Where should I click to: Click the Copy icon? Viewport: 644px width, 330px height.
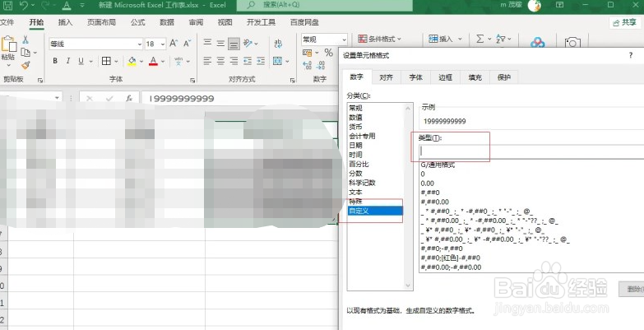point(25,52)
